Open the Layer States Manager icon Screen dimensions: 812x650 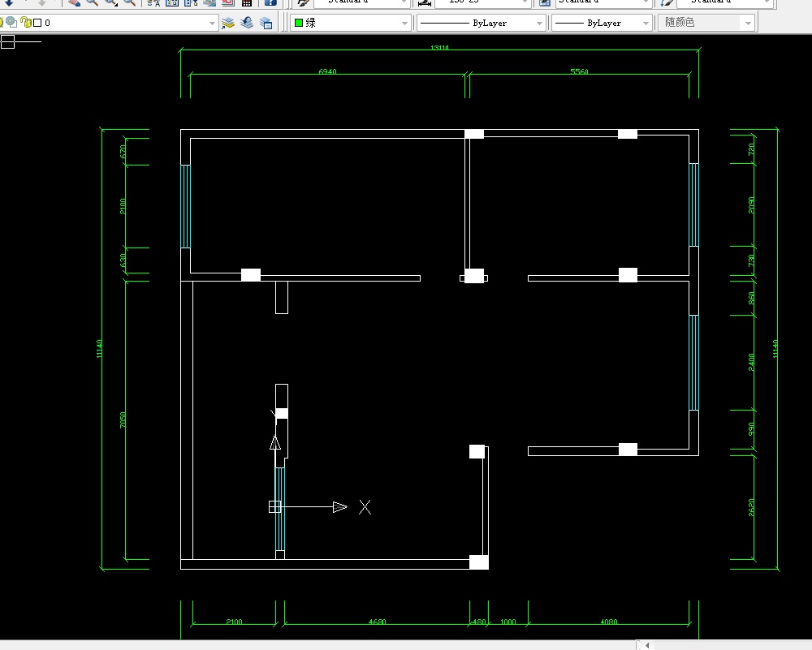pos(266,23)
